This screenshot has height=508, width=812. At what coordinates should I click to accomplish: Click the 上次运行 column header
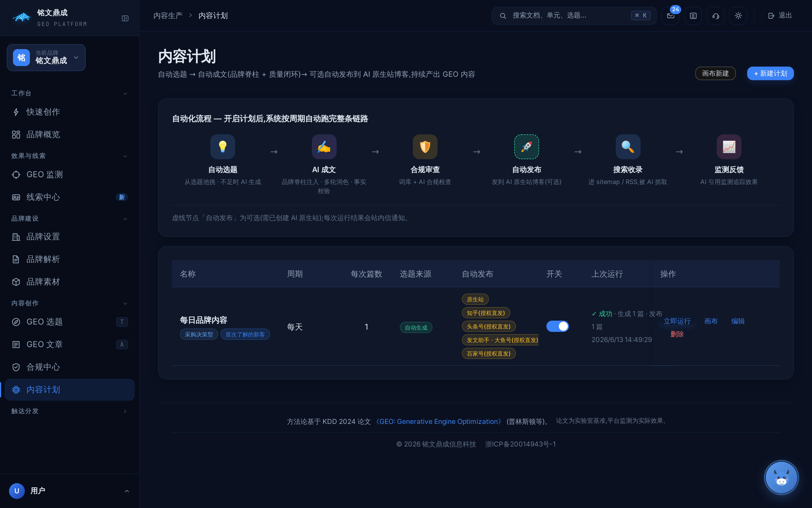coord(607,274)
